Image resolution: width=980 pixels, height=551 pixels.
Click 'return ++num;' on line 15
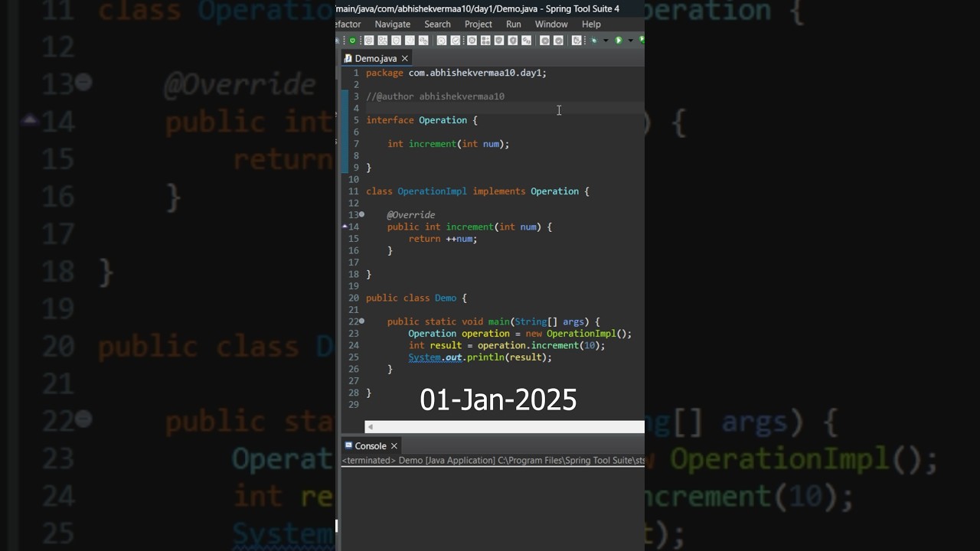pyautogui.click(x=443, y=239)
